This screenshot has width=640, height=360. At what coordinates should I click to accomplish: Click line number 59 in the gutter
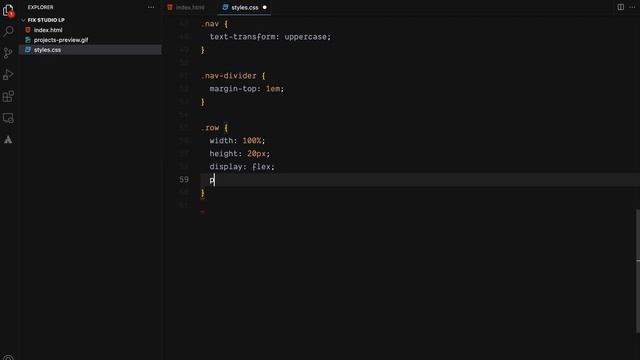click(184, 180)
